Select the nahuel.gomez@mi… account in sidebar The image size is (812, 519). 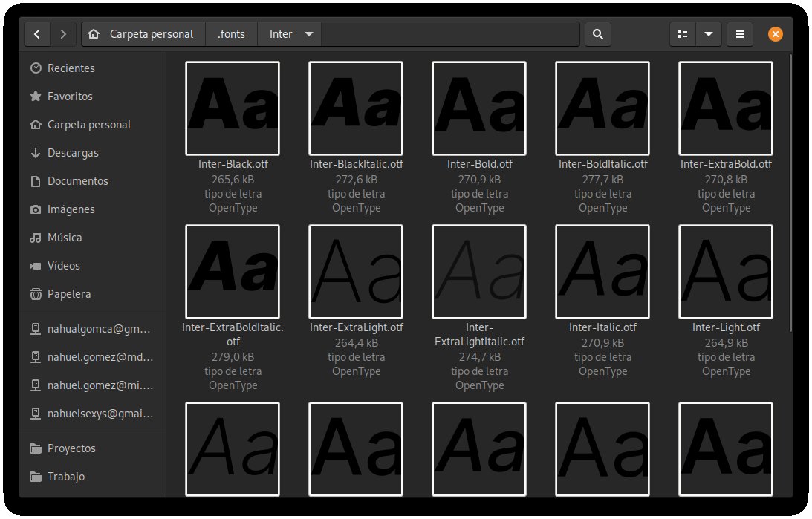point(93,385)
